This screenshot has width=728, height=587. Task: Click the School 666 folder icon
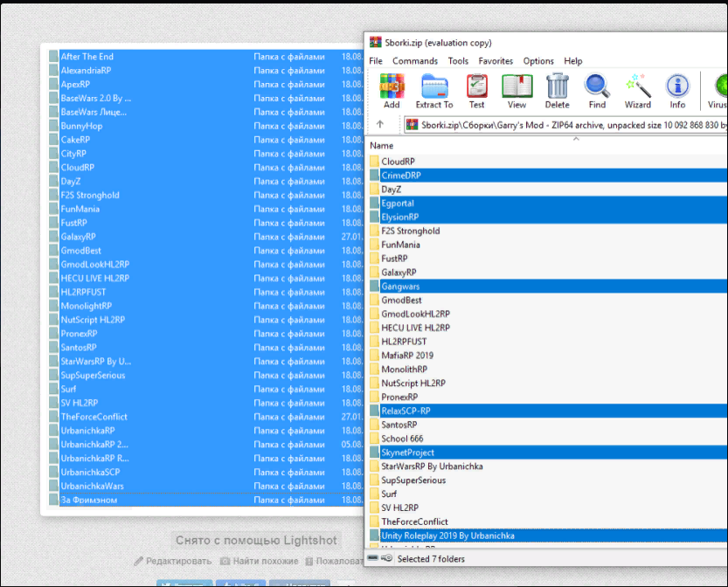pos(374,439)
